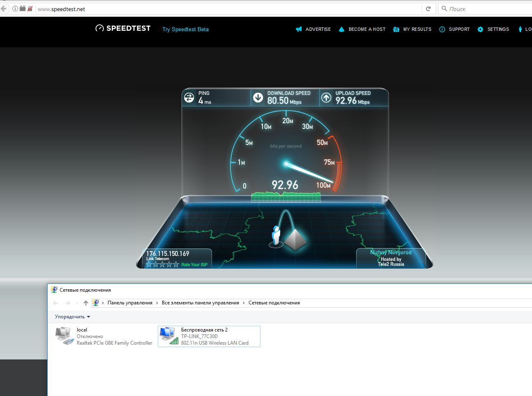Image resolution: width=532 pixels, height=396 pixels.
Task: Click Сетевые подключения in breadcrumb
Action: click(274, 303)
